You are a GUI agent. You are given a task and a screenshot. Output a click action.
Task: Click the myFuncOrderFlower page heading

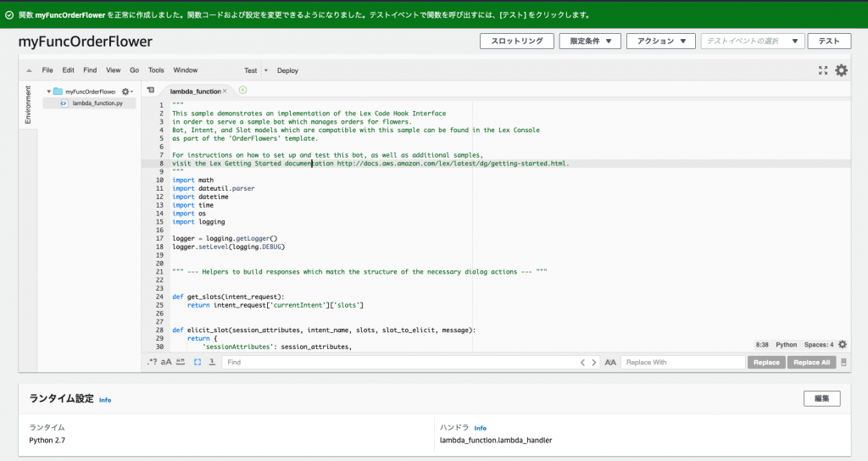click(86, 42)
